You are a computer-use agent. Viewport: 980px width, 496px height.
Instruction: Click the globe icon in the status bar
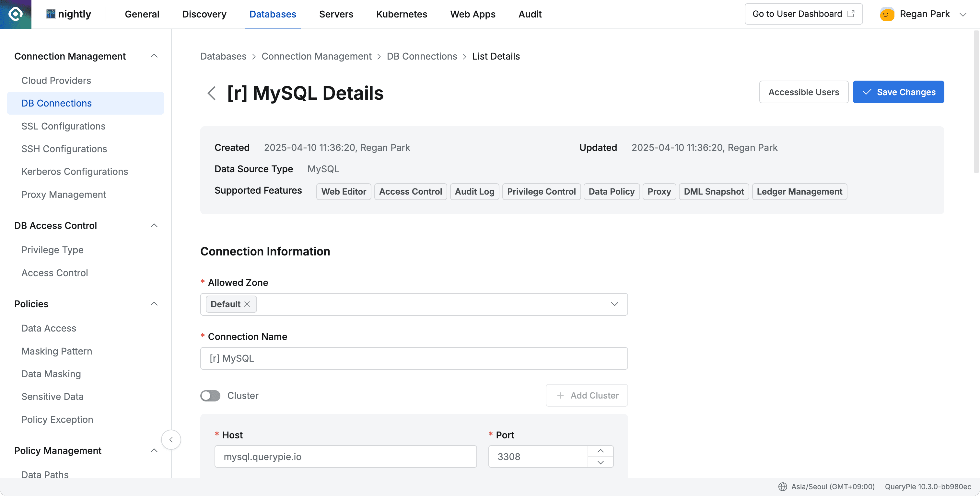pos(783,486)
